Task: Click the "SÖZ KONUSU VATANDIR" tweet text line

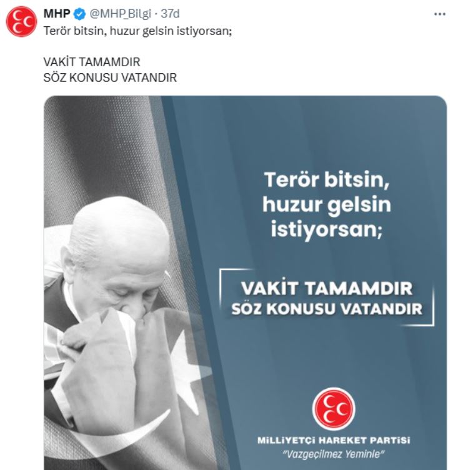Action: click(110, 77)
